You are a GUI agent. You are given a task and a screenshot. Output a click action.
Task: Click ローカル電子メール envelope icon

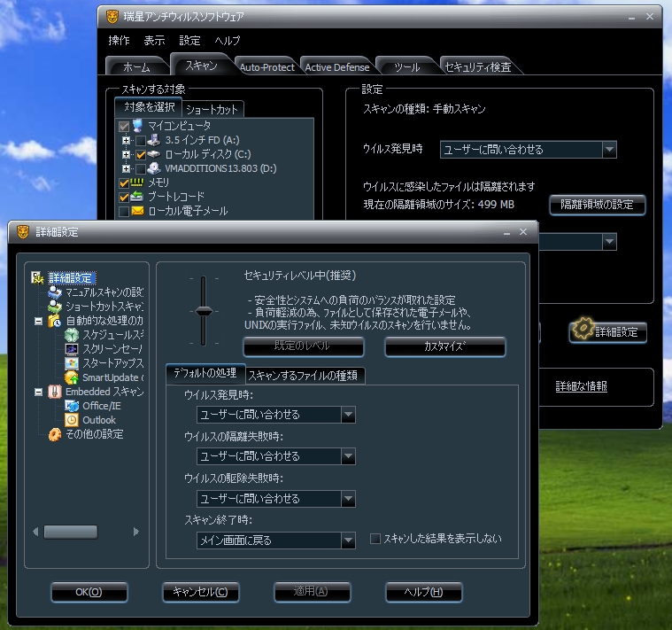point(137,211)
